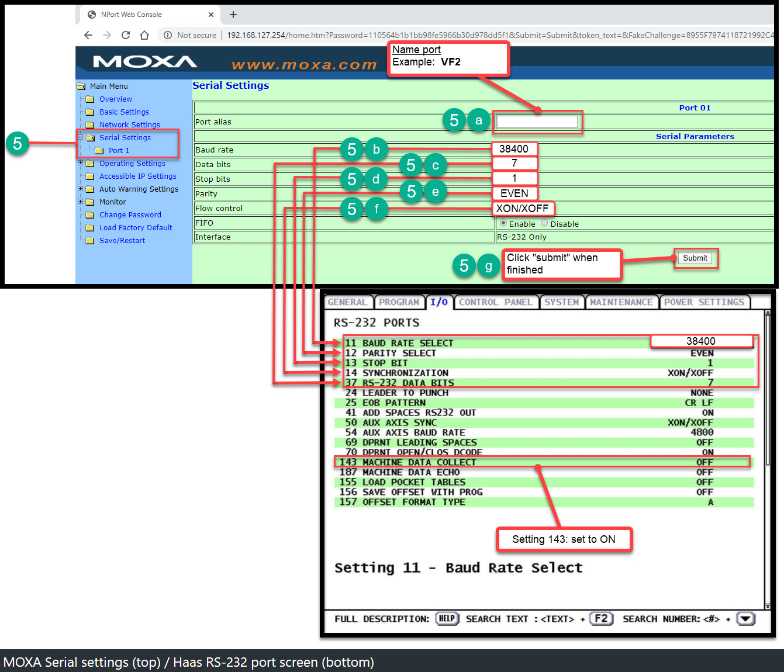Open the Save/Restart link

122,241
